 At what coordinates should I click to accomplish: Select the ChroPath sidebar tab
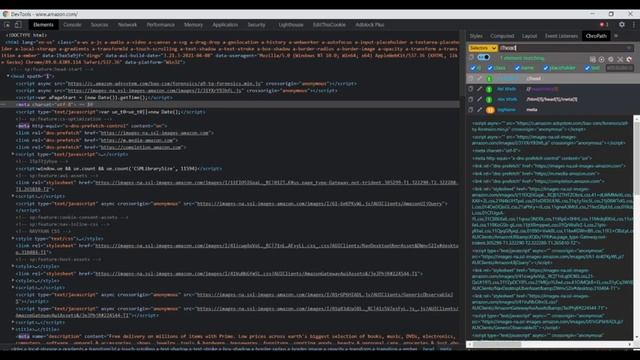596,36
